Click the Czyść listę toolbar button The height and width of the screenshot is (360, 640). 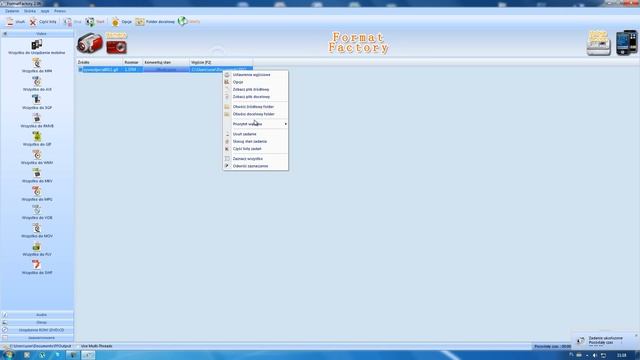pyautogui.click(x=42, y=22)
